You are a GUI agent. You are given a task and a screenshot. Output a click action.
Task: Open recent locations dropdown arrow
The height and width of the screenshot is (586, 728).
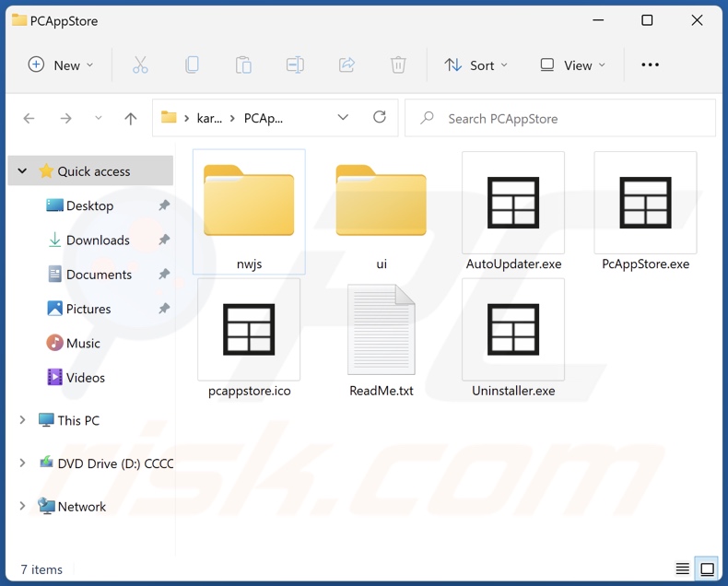99,118
